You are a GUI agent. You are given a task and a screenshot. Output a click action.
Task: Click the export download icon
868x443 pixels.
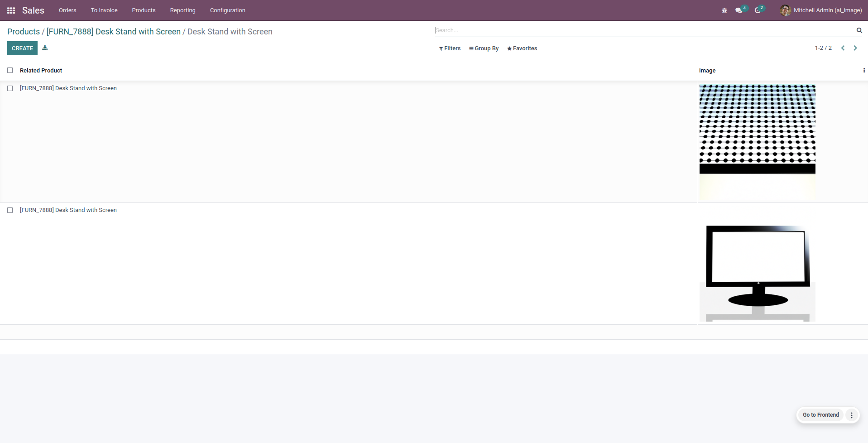click(x=45, y=48)
